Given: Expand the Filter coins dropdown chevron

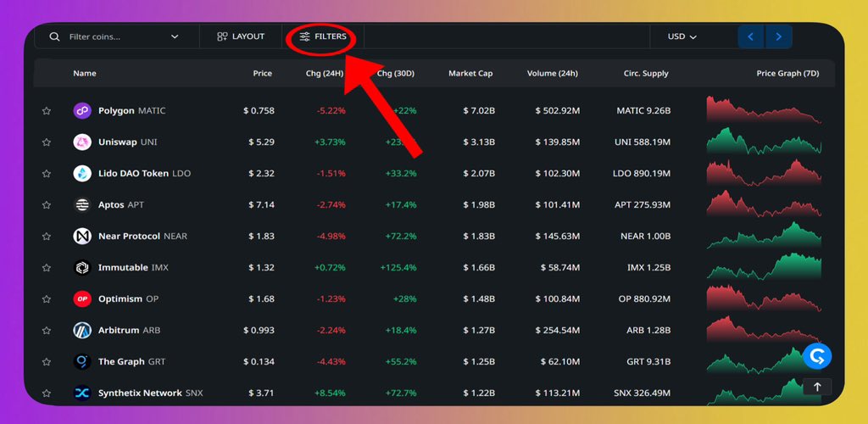Looking at the screenshot, I should click(175, 36).
